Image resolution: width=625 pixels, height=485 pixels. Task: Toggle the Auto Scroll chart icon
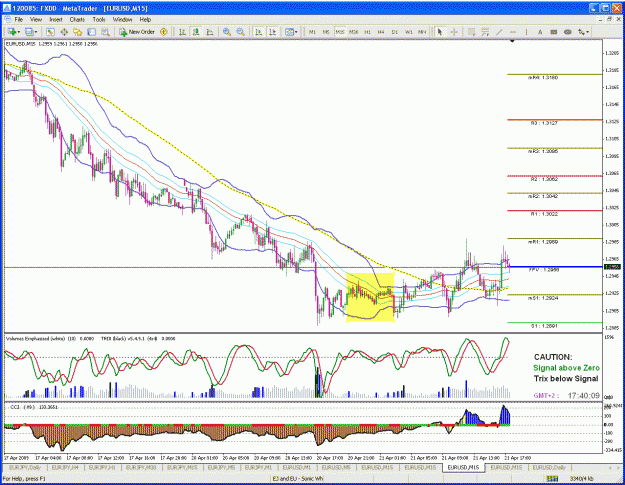[259, 32]
